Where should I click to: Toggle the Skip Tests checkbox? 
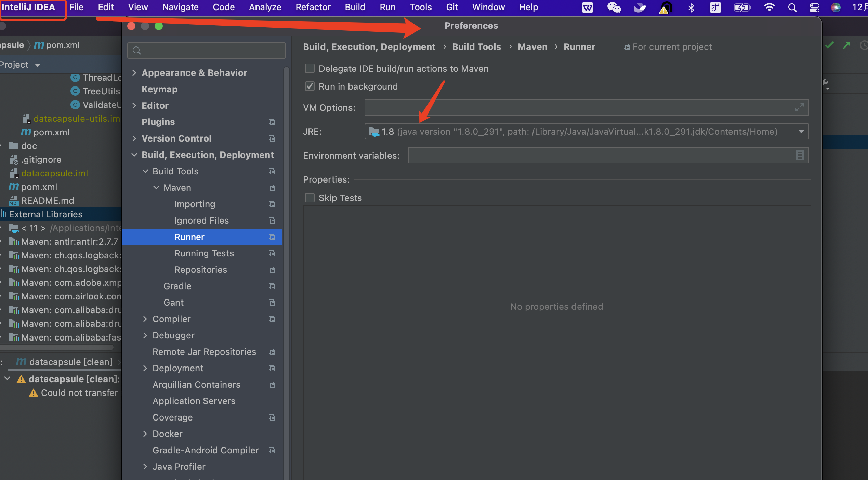(310, 198)
